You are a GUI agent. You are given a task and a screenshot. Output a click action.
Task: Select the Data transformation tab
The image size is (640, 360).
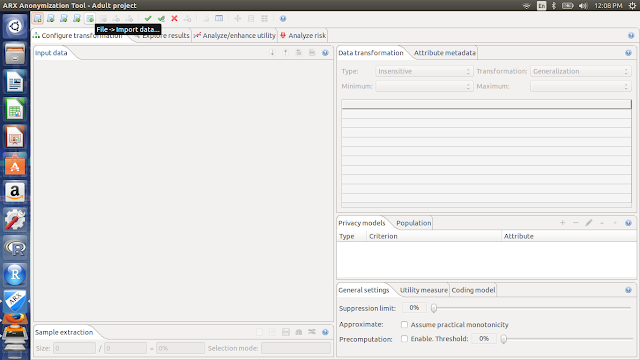pyautogui.click(x=371, y=53)
